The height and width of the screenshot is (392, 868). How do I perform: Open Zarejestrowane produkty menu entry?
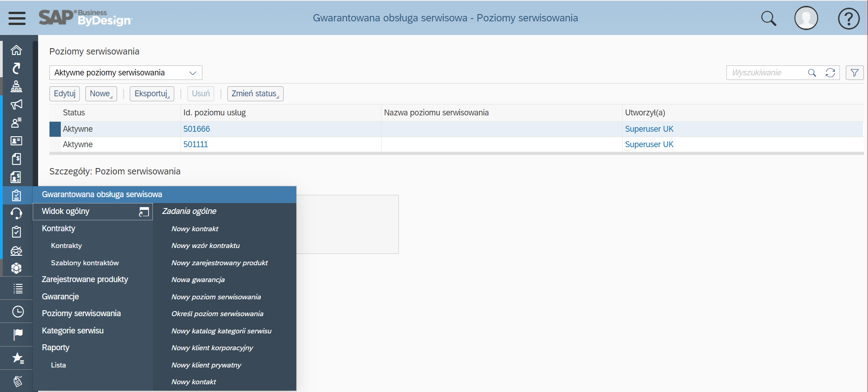pos(85,279)
